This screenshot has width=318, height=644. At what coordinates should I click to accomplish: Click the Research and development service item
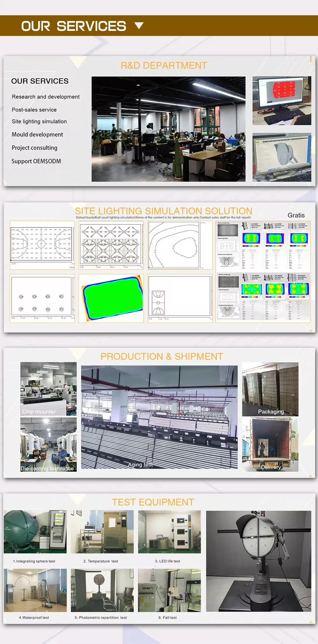pyautogui.click(x=45, y=97)
